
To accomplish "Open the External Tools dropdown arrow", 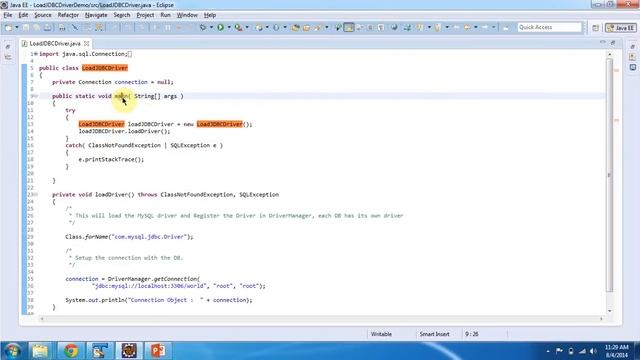I will click(x=247, y=27).
